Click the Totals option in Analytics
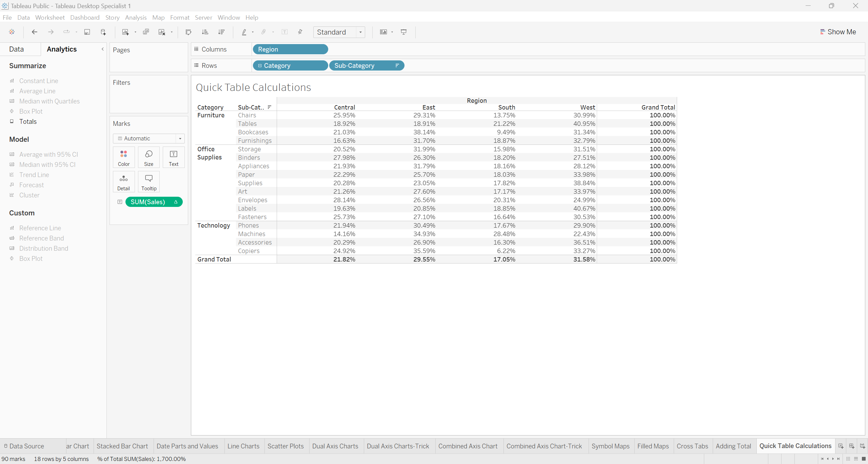The width and height of the screenshot is (868, 464). pyautogui.click(x=28, y=121)
